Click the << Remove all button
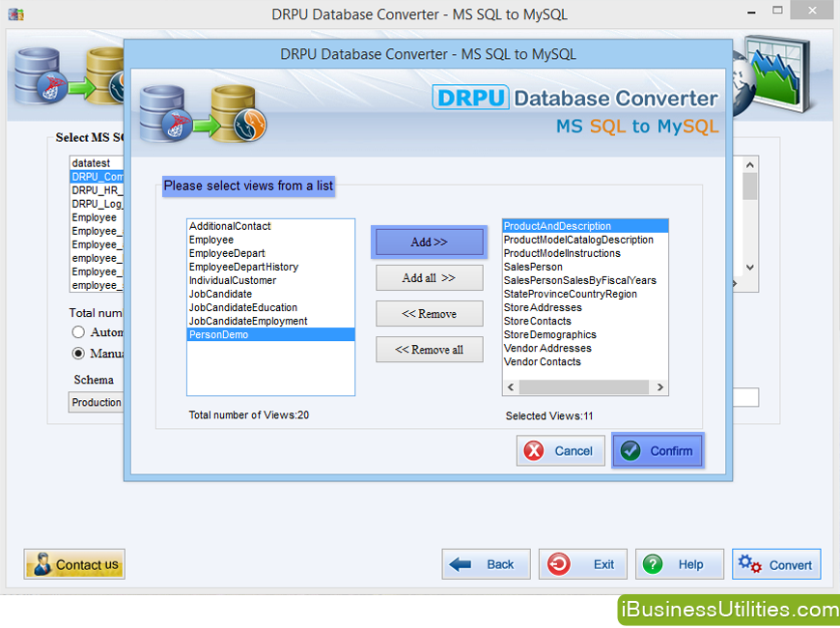840x628 pixels. pyautogui.click(x=429, y=350)
